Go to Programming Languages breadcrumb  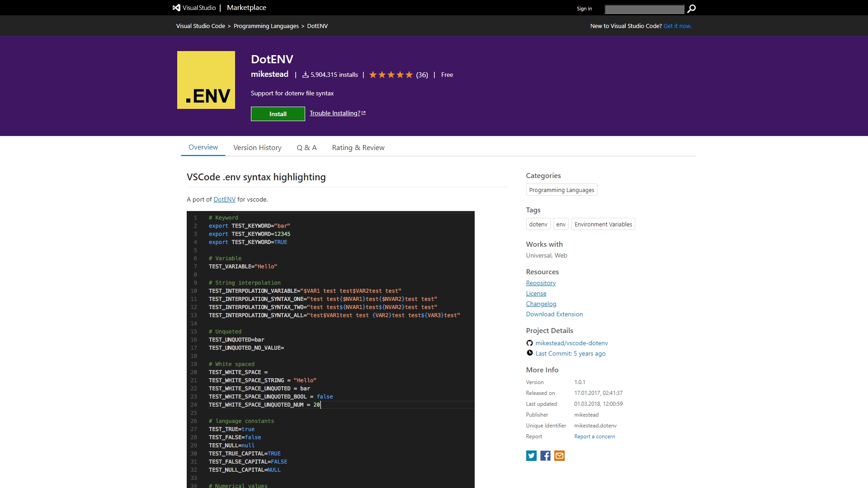[x=266, y=26]
